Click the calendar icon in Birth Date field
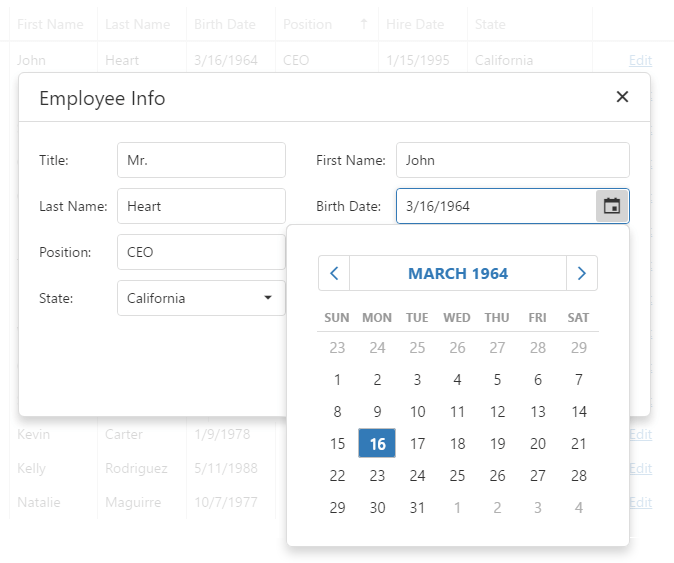This screenshot has width=674, height=563. tap(612, 206)
